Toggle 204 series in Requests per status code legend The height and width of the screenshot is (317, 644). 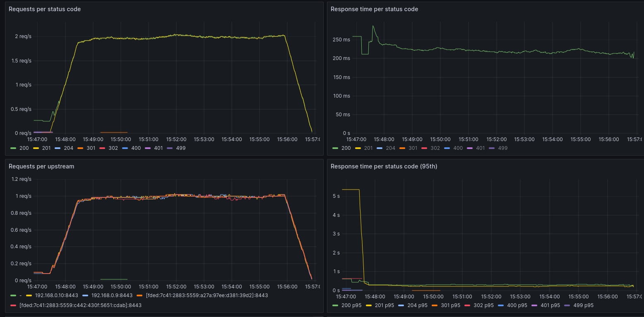pyautogui.click(x=69, y=148)
